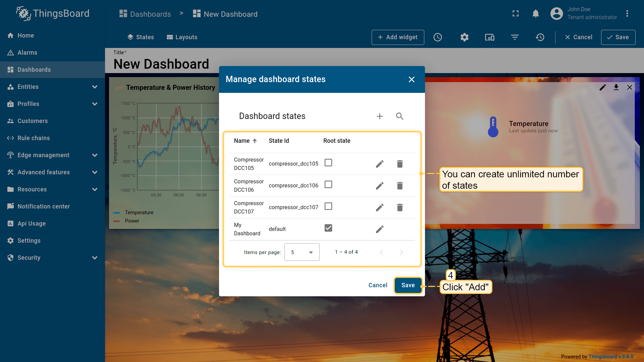Screen dimensions: 644x362
Task: Open the Layouts tab
Action: (182, 37)
